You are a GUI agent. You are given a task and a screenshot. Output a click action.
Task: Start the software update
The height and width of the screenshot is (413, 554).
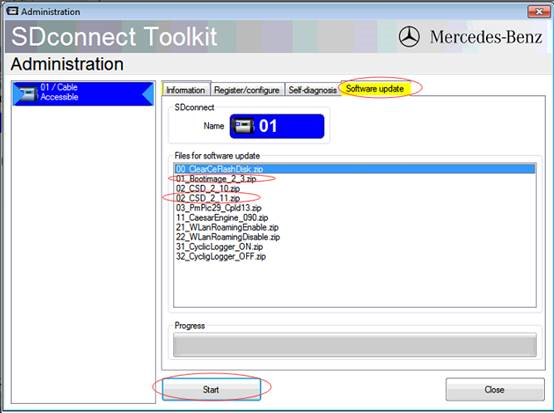point(211,389)
